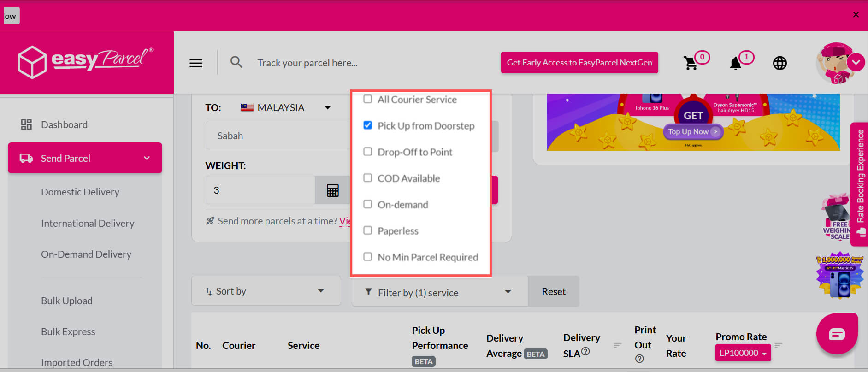Tick the Paperless checkbox
This screenshot has width=868, height=372.
coord(367,230)
